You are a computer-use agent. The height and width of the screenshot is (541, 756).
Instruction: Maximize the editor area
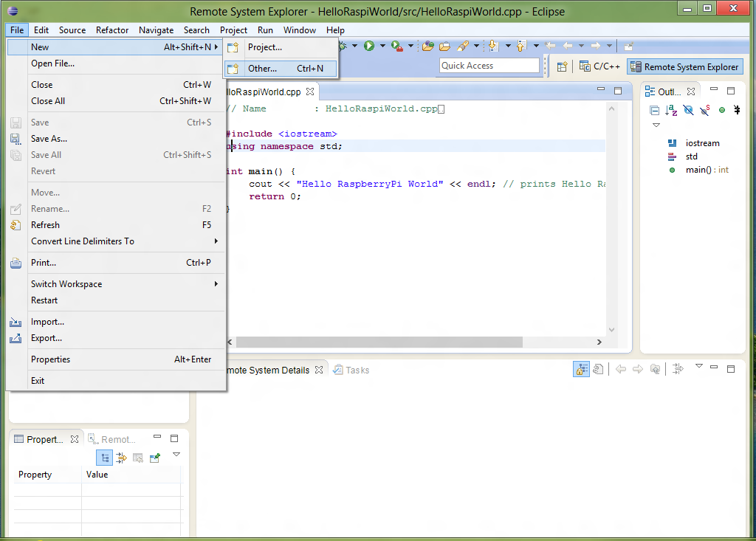coord(618,91)
